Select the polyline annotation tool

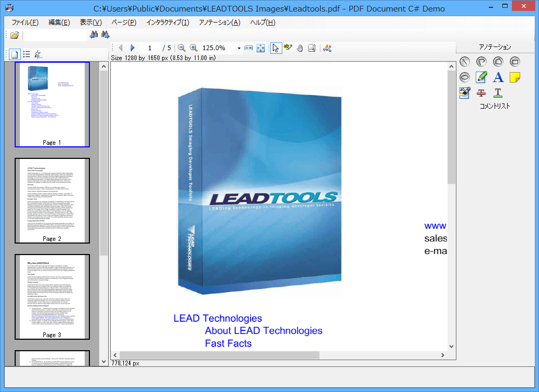[481, 62]
